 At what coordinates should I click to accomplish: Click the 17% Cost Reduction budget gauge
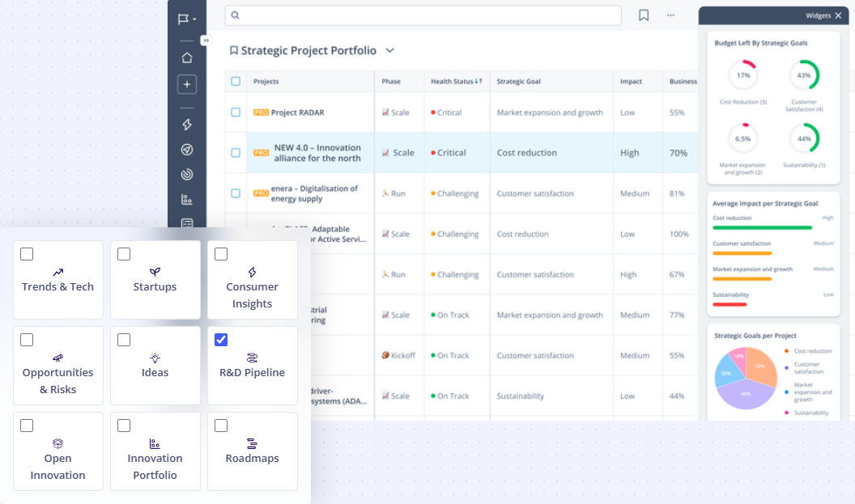743,75
